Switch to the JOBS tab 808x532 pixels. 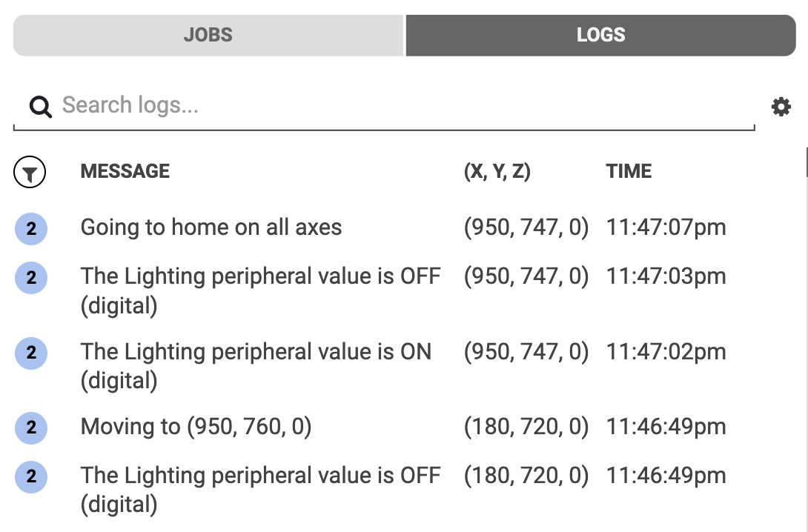(x=208, y=35)
